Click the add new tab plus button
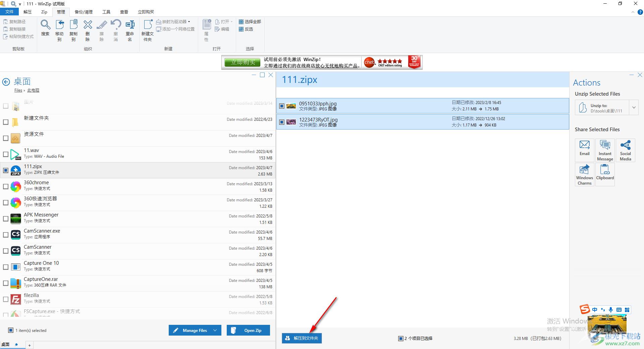The width and height of the screenshot is (644, 349). [30, 345]
